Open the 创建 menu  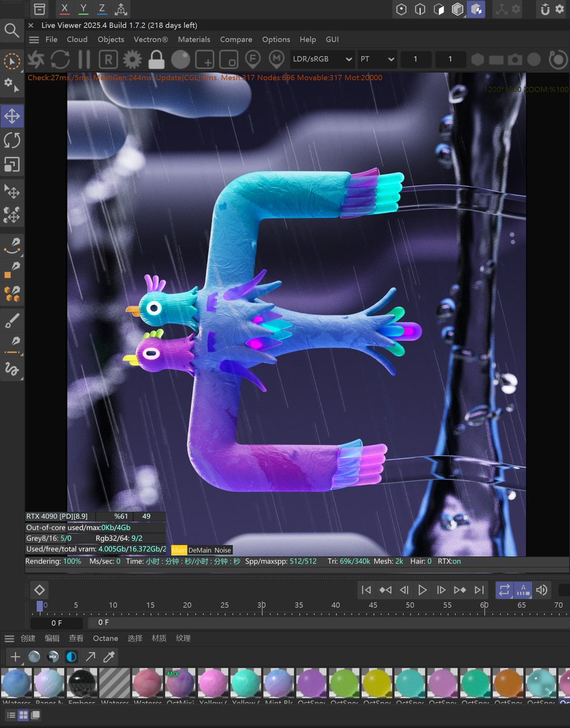[28, 638]
